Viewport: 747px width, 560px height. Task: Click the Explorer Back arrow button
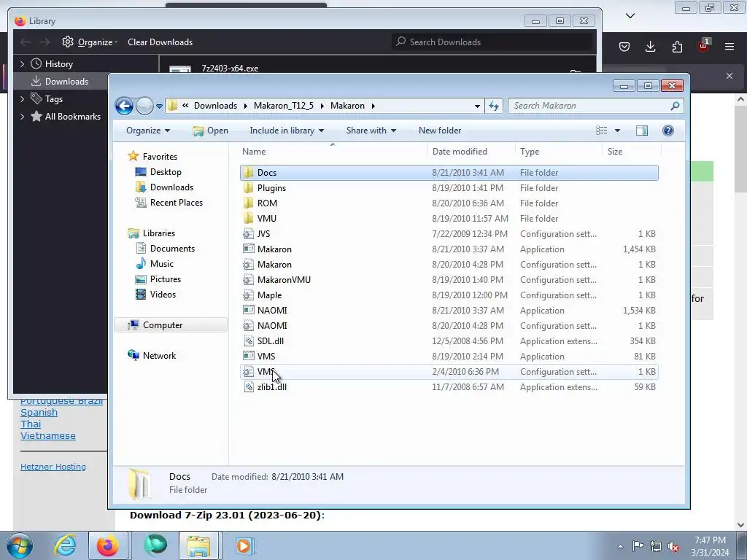point(124,106)
